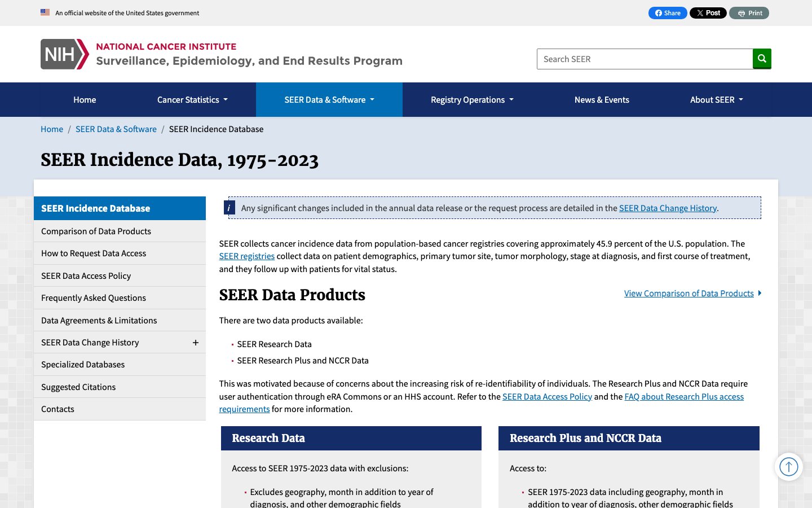Go to Home in the navigation bar
This screenshot has width=812, height=508.
pos(85,100)
